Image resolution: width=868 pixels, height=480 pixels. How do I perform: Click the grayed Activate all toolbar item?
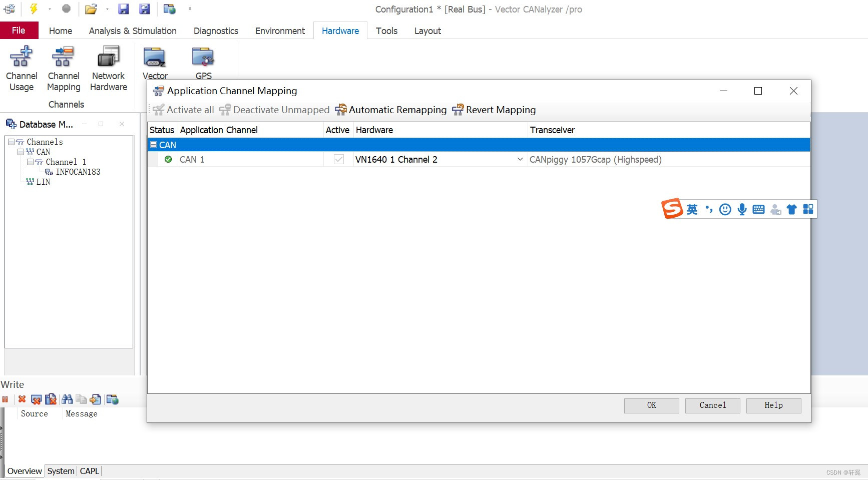point(183,110)
